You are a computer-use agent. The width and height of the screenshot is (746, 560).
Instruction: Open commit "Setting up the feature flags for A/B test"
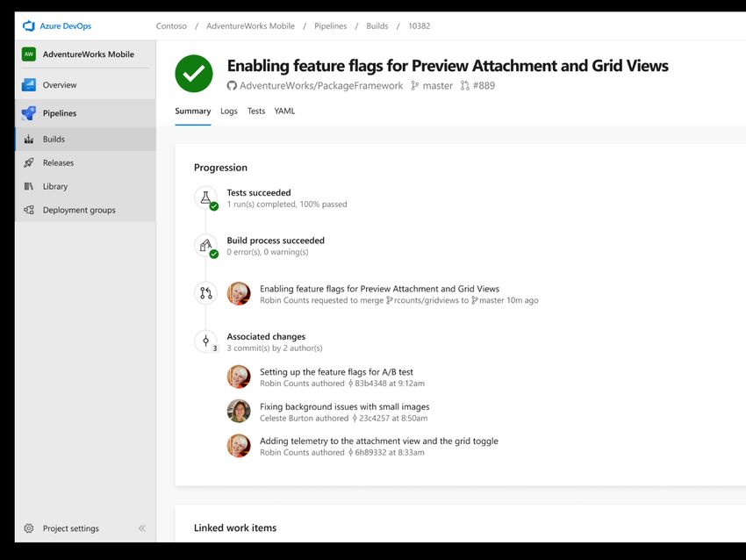point(336,372)
